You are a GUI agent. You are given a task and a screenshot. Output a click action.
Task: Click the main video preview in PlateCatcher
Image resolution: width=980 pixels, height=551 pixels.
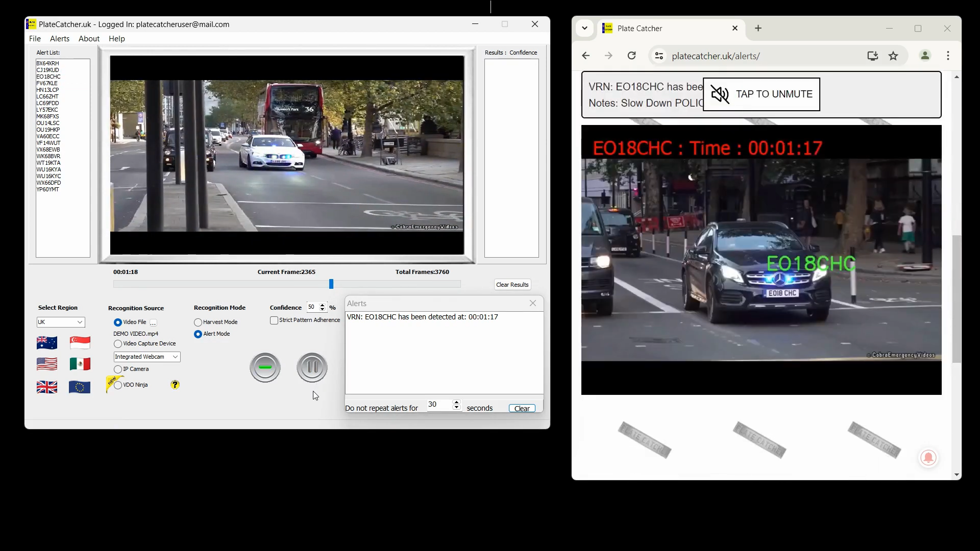[287, 155]
